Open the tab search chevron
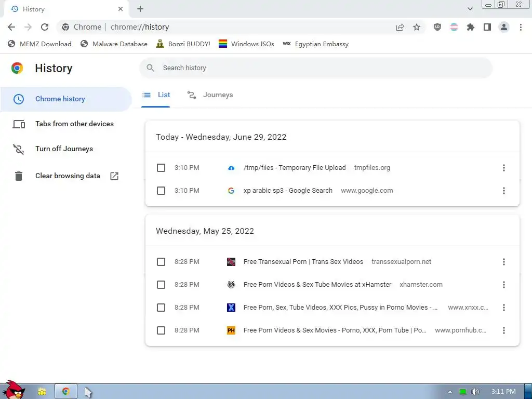532x399 pixels. point(470,9)
